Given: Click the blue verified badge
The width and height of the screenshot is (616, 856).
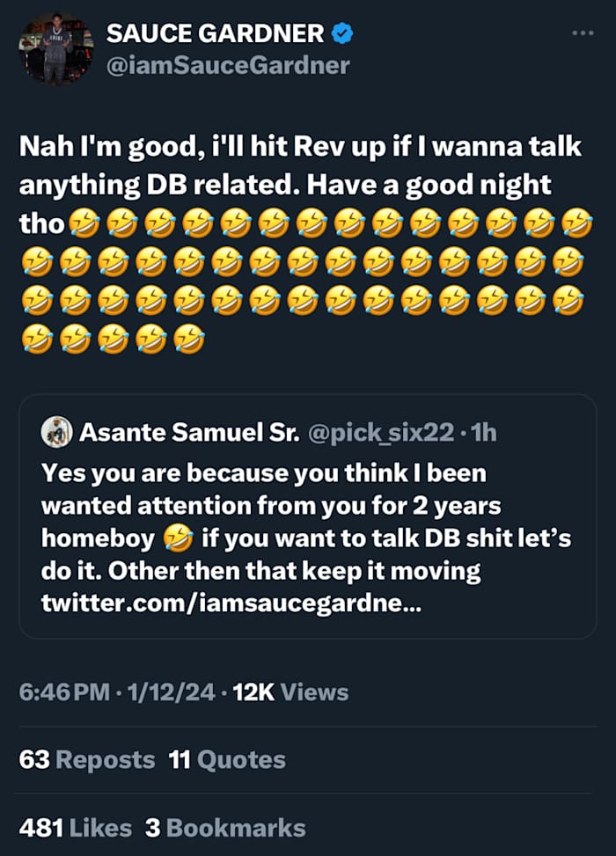Looking at the screenshot, I should coord(343,33).
